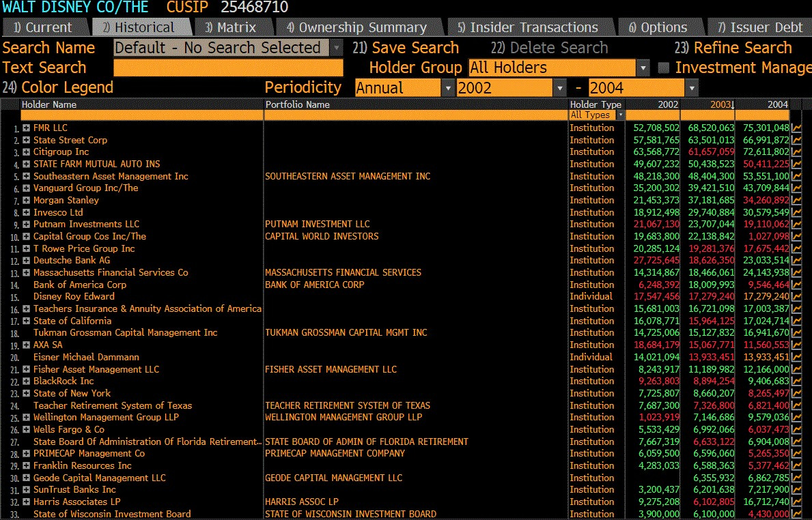Click Save Search
Viewport: 812px width, 520px height.
tap(406, 48)
